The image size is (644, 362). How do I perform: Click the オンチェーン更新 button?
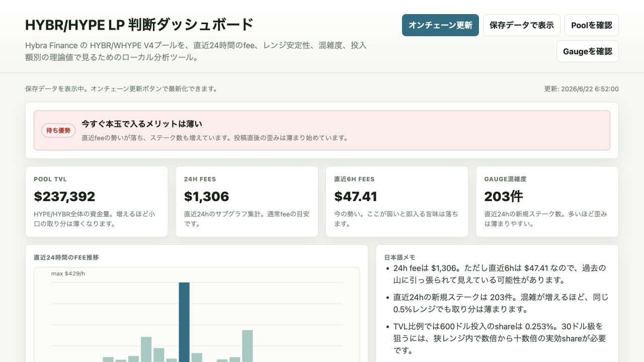pyautogui.click(x=440, y=25)
